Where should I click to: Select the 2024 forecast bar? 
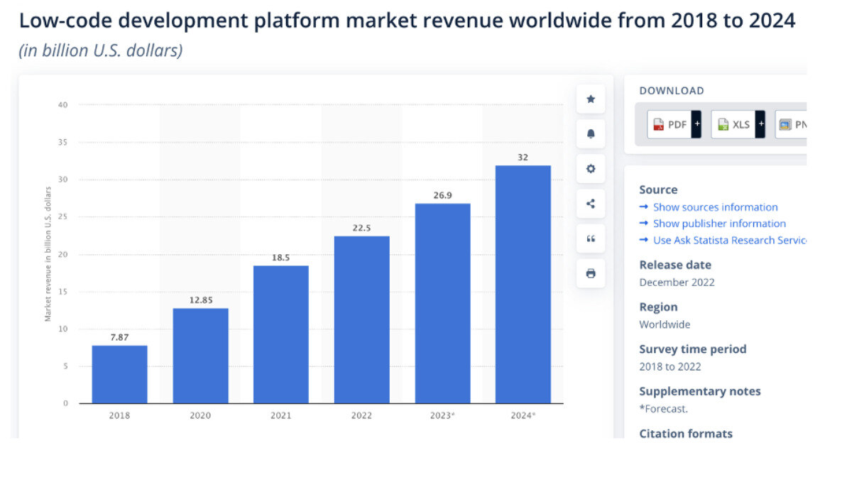click(523, 284)
